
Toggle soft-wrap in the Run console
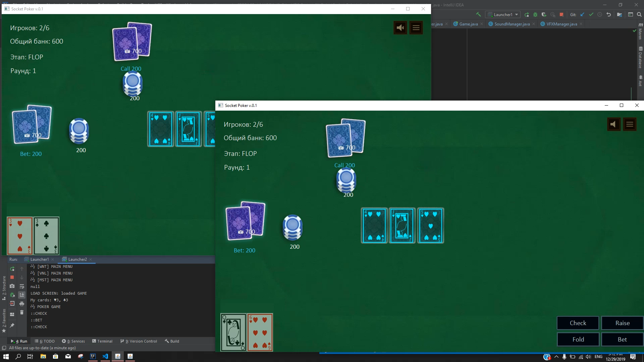[x=22, y=287]
